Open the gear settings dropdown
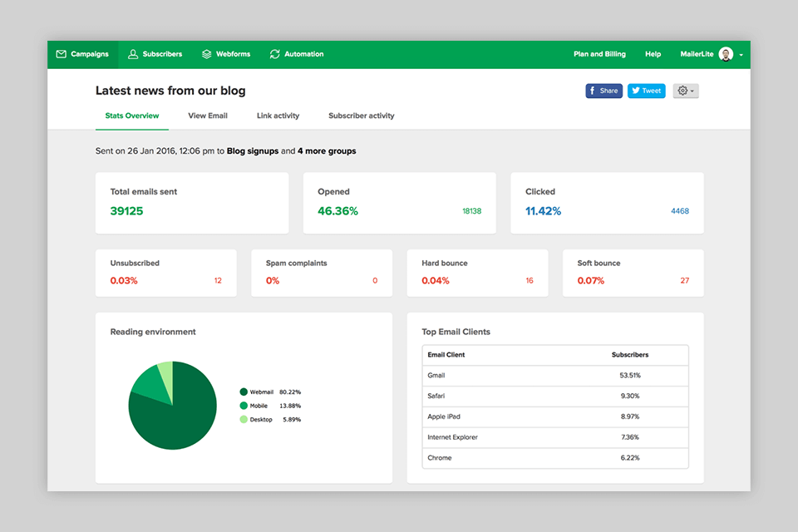This screenshot has height=532, width=798. (686, 91)
